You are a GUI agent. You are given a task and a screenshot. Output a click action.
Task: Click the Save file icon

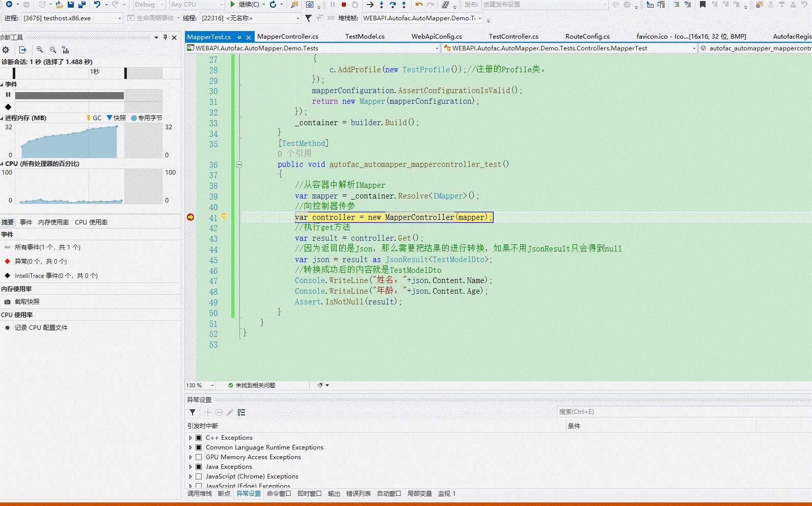click(x=71, y=5)
